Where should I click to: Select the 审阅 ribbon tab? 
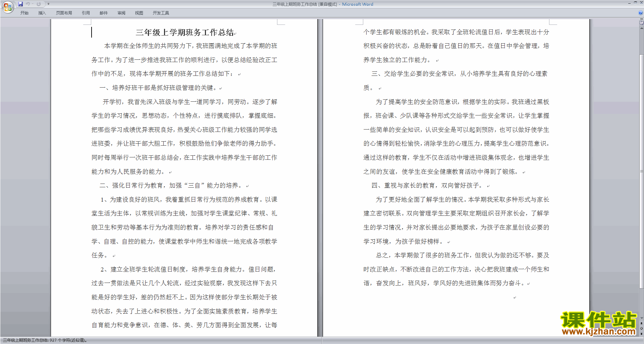click(x=121, y=13)
